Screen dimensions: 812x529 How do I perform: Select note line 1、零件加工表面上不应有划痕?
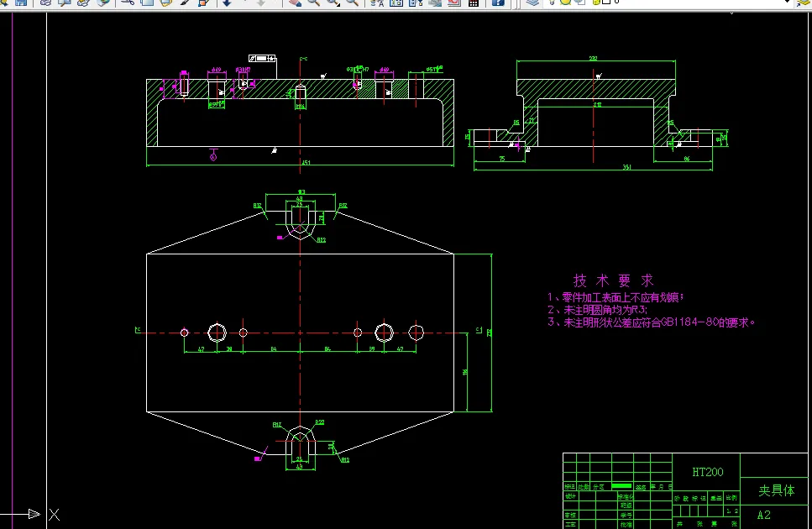616,297
